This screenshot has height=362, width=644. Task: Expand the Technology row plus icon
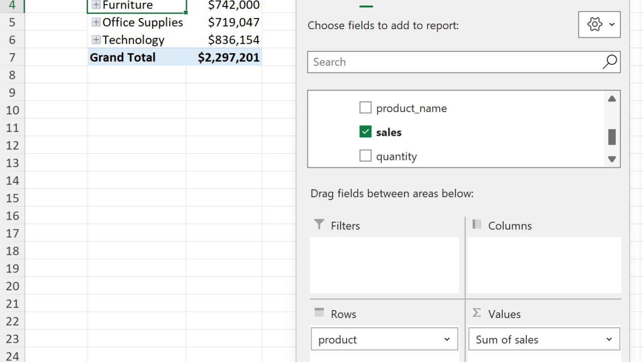click(96, 40)
